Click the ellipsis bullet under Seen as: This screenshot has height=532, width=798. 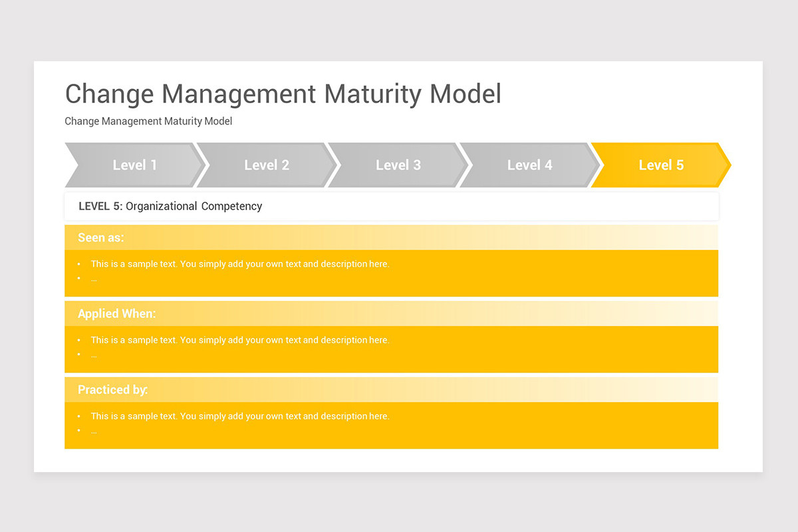click(x=94, y=278)
